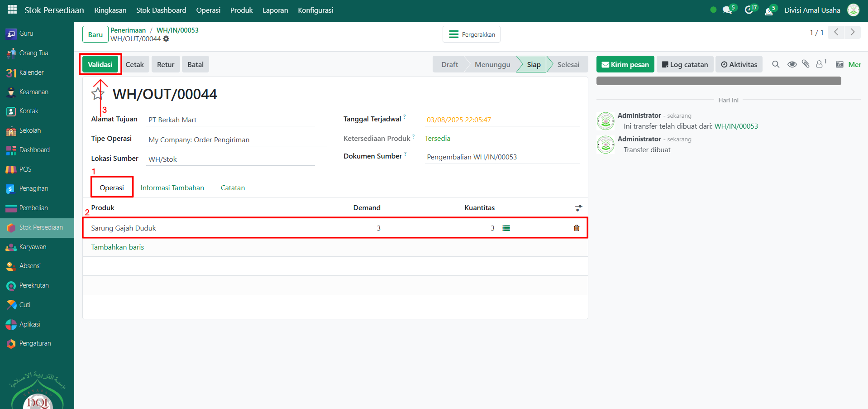Open detailed operations list icon in product row

(x=506, y=228)
